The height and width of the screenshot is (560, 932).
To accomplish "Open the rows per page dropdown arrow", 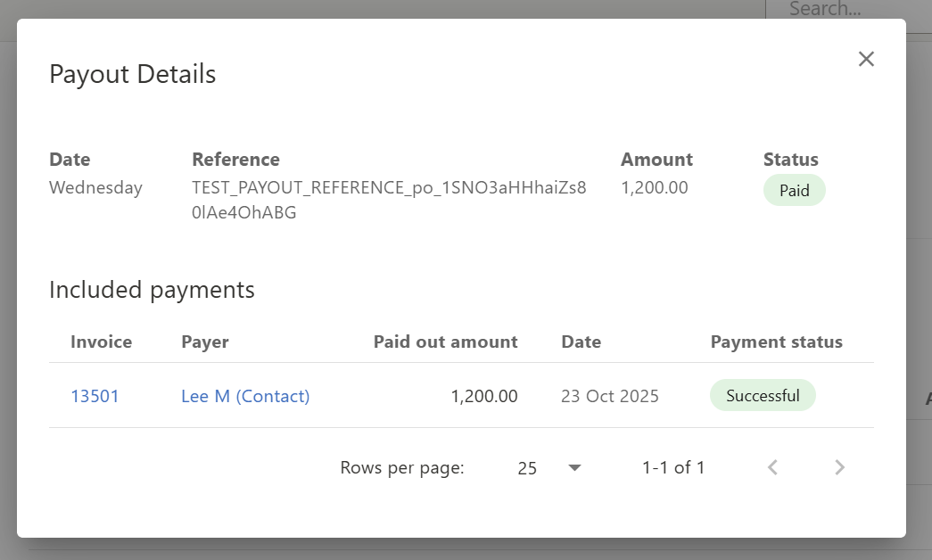I will click(x=574, y=467).
